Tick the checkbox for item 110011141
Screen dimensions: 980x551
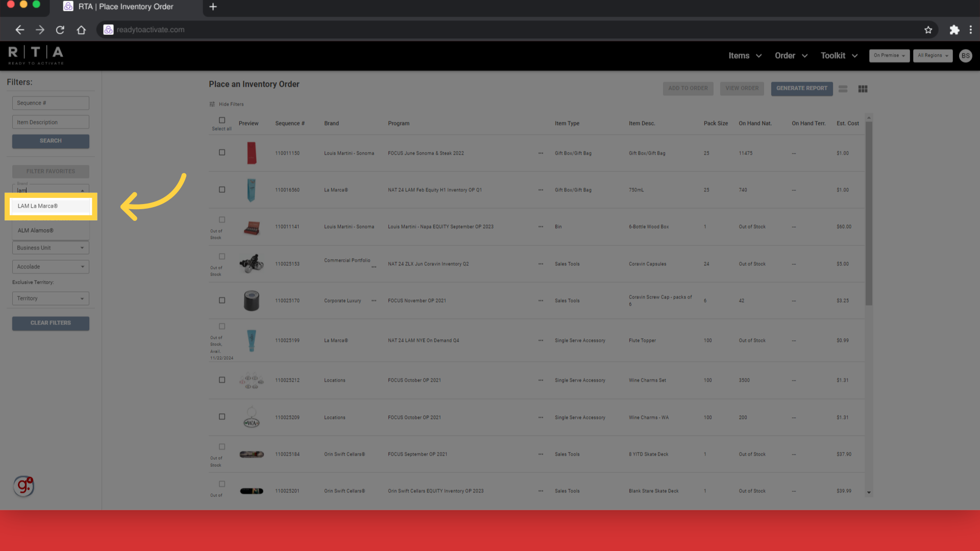pyautogui.click(x=222, y=220)
